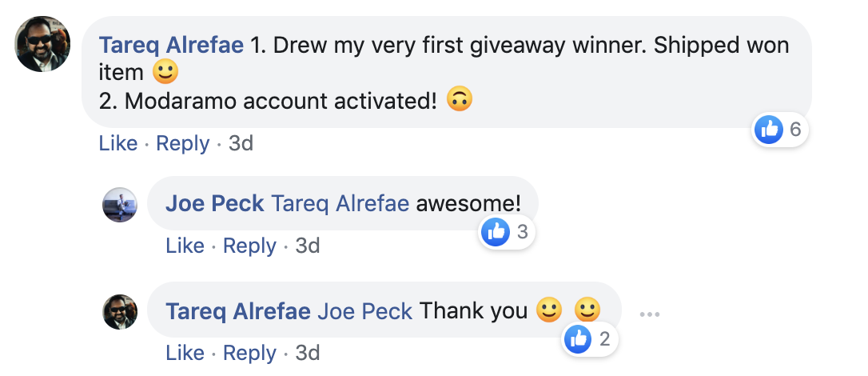Click the smiley emoji after 'item'

pos(165,71)
